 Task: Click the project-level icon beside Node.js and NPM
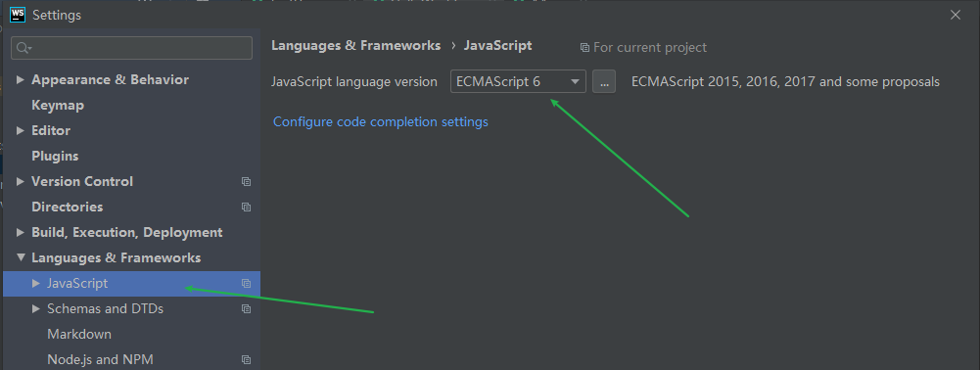coord(247,360)
